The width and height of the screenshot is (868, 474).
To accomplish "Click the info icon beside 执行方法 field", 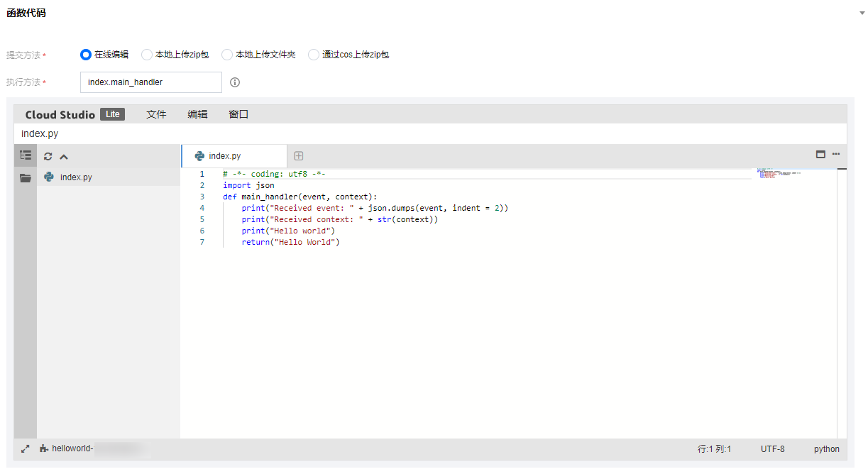I will click(x=235, y=82).
